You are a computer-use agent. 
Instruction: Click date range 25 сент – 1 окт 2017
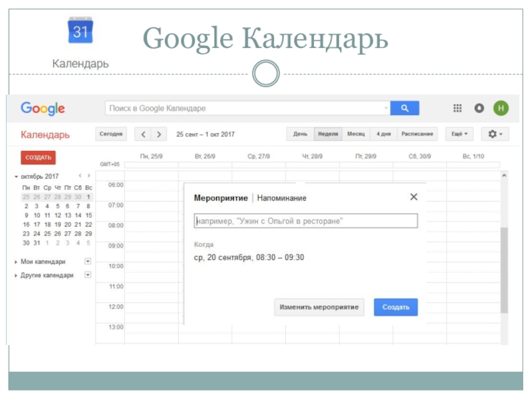205,134
